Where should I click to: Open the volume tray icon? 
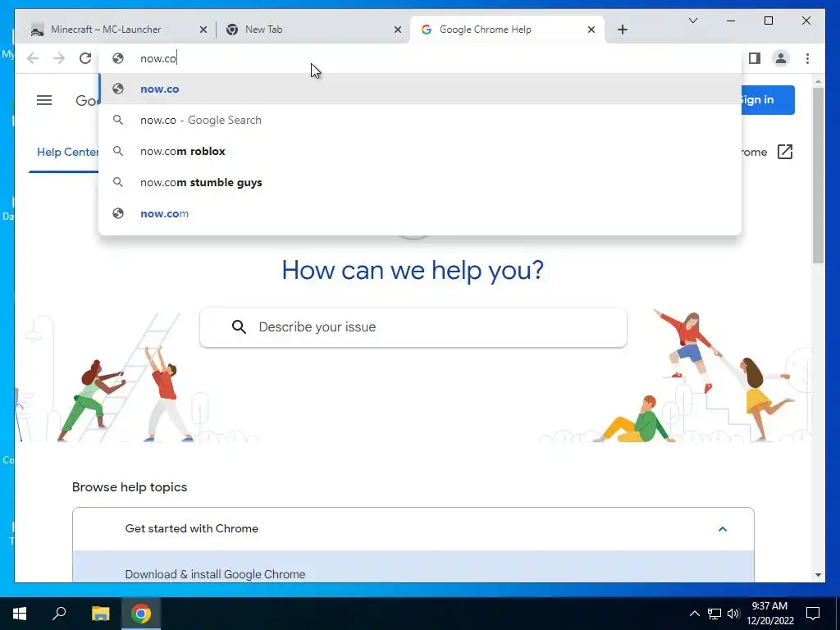[x=733, y=614]
